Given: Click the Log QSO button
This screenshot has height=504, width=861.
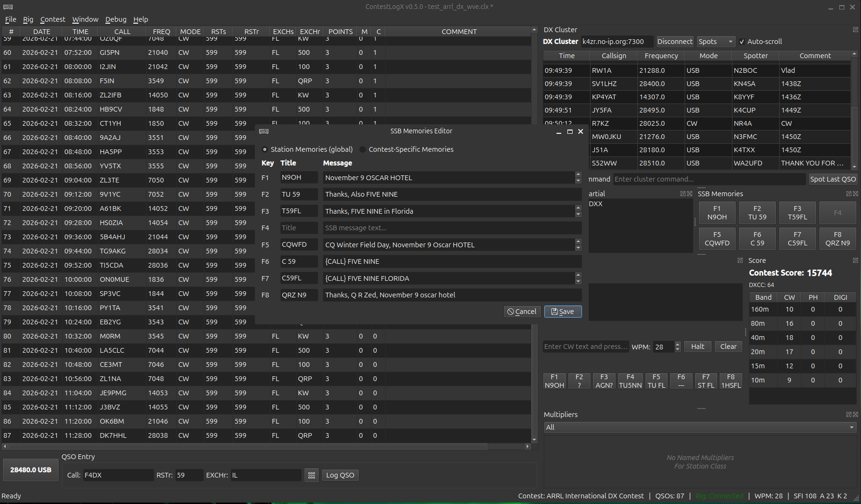Looking at the screenshot, I should [340, 475].
